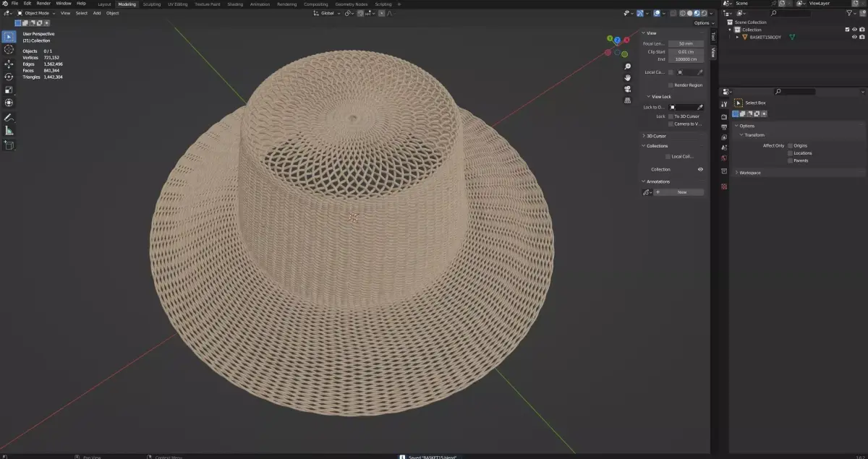Viewport: 868px width, 459px height.
Task: Collapse the View Lock subpanel
Action: click(x=649, y=97)
